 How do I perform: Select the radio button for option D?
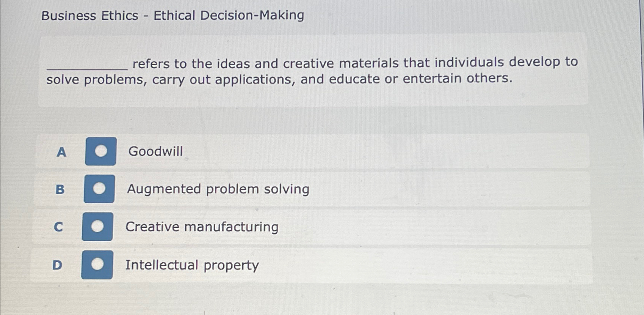tap(98, 264)
